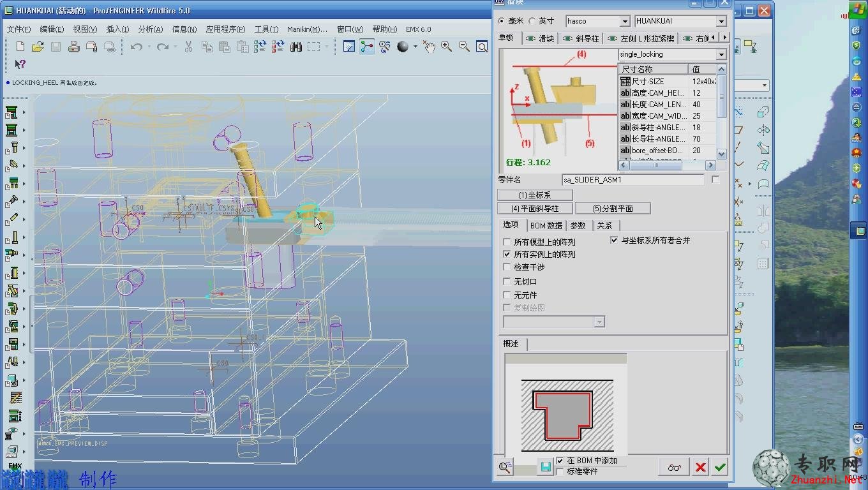Tick the checkbox beside the 零件名 field
The height and width of the screenshot is (490, 868).
click(x=715, y=180)
